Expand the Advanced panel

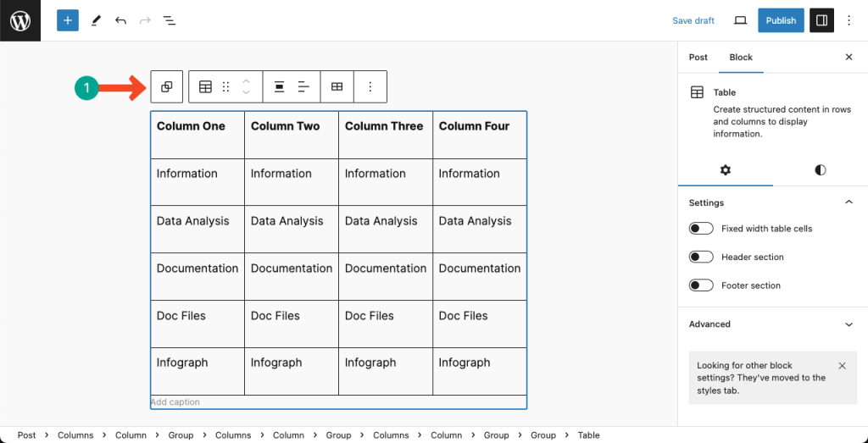(773, 324)
